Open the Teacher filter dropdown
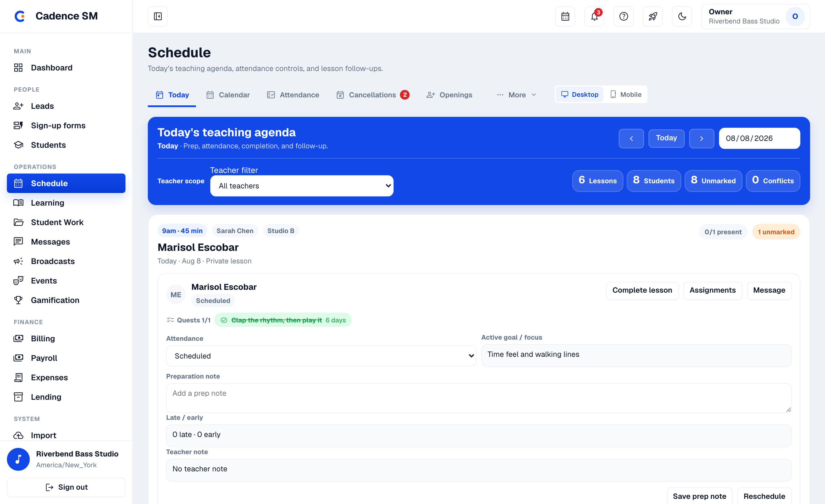The image size is (825, 504). [302, 186]
